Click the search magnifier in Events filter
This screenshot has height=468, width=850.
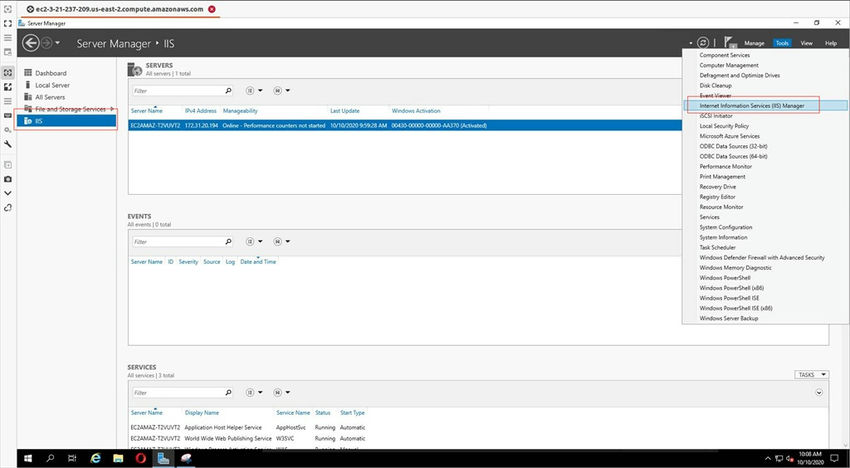[x=228, y=241]
